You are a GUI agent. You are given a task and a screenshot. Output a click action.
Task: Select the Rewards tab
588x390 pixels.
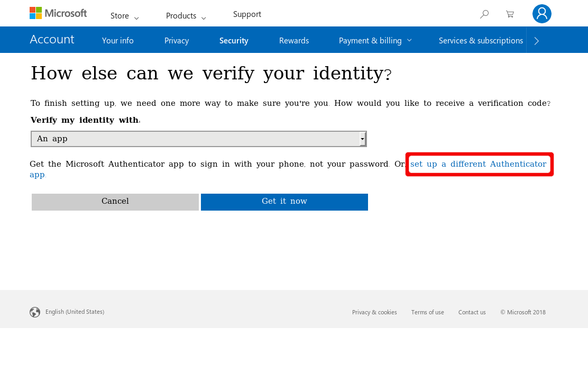click(294, 40)
